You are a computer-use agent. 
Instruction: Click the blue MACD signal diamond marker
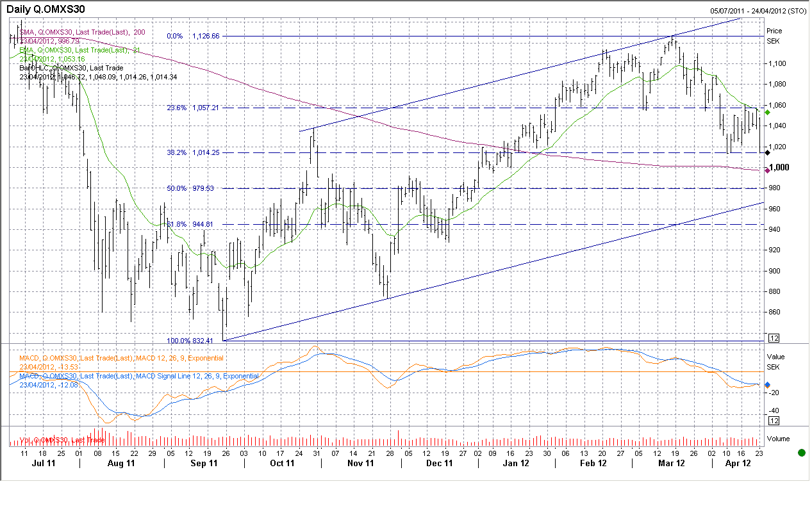pos(767,385)
